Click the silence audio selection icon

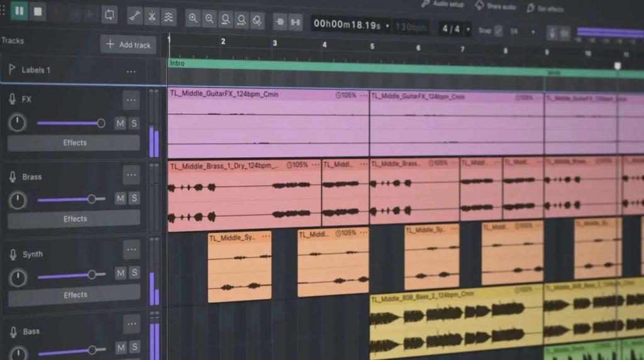(x=296, y=22)
